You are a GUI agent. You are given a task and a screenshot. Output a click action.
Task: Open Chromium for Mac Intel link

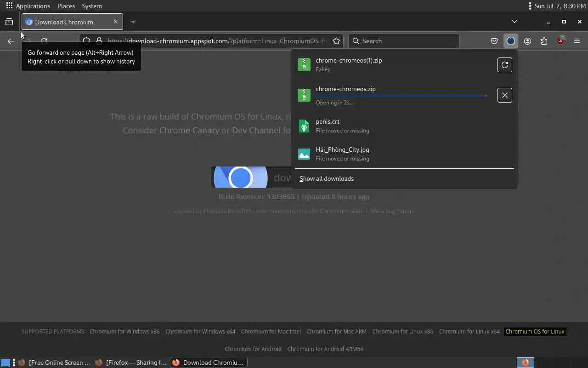pos(271,331)
